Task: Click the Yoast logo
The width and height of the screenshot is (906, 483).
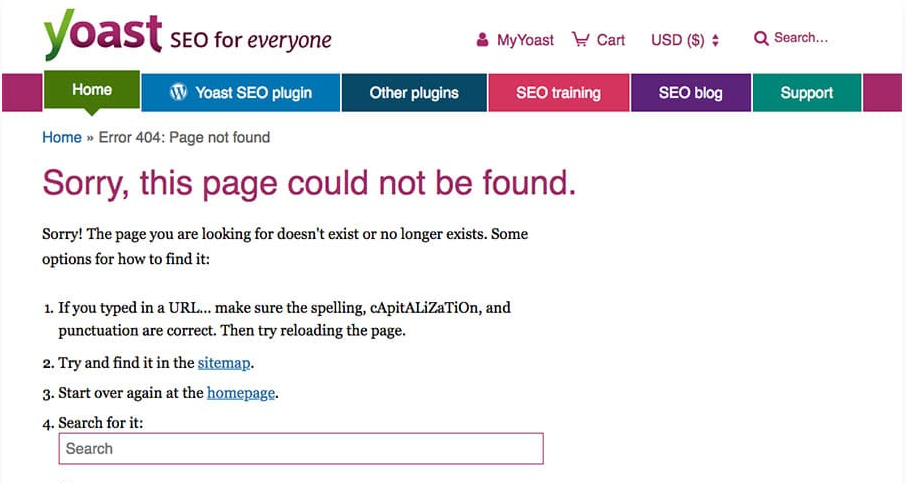Action: pos(102,34)
